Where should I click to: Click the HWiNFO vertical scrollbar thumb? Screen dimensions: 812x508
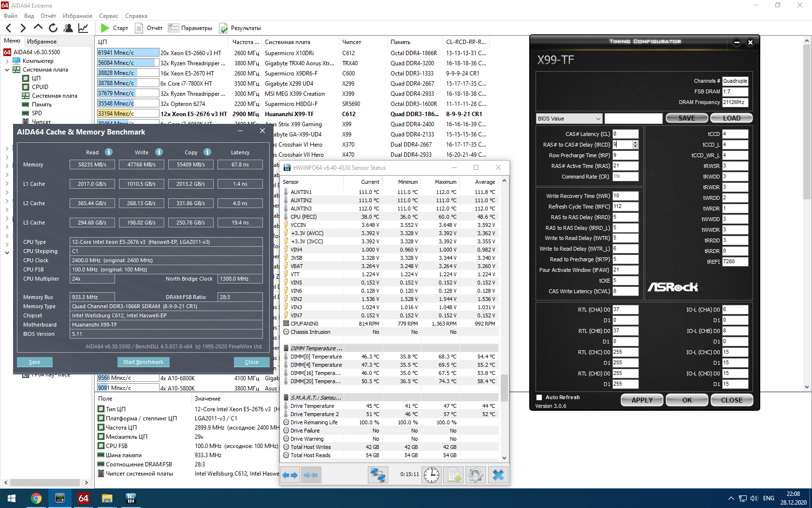tap(504, 388)
